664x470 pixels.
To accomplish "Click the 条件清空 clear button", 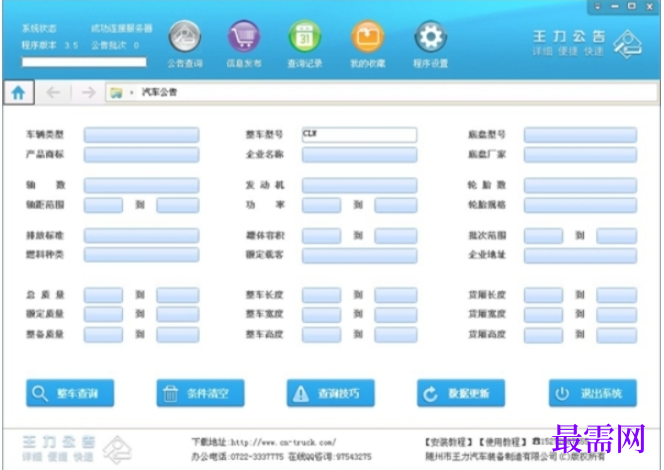I will [200, 393].
